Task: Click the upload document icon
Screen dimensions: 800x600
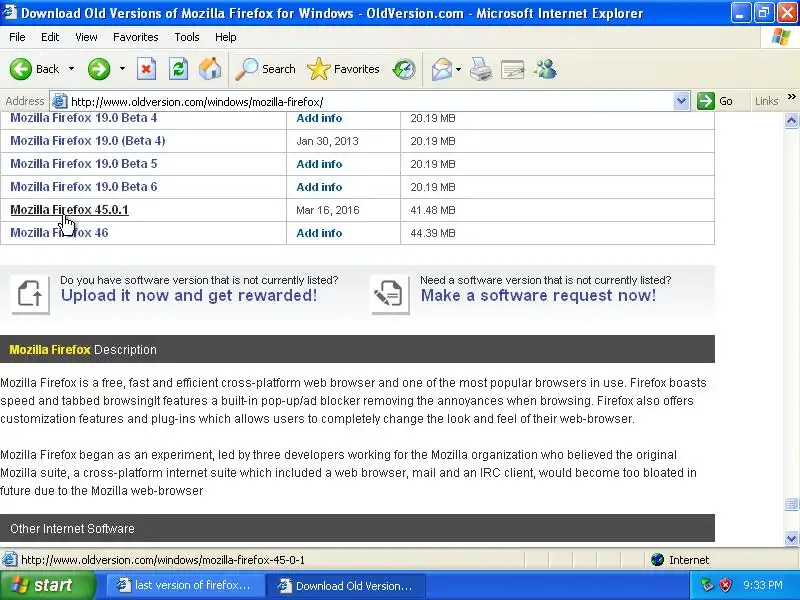Action: pos(30,294)
